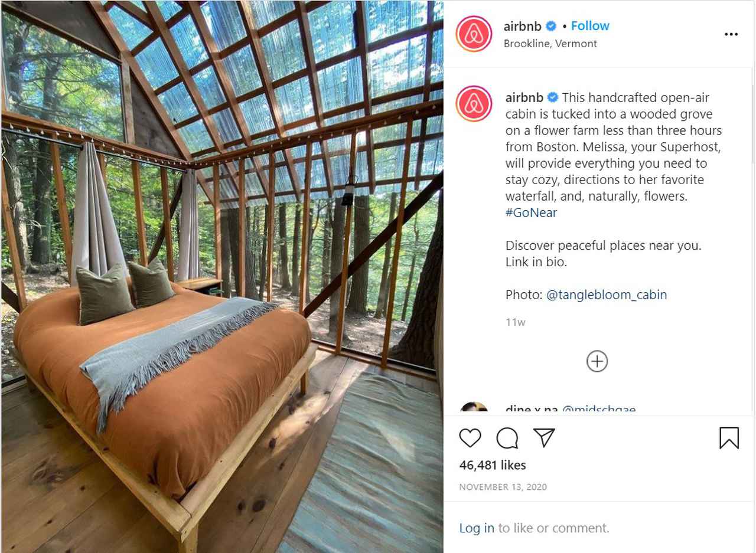
Task: Click the cabin bedroom photo
Action: 222,277
